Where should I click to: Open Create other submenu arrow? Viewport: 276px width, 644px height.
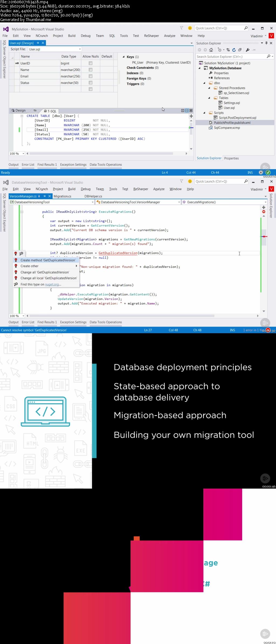(x=77, y=266)
